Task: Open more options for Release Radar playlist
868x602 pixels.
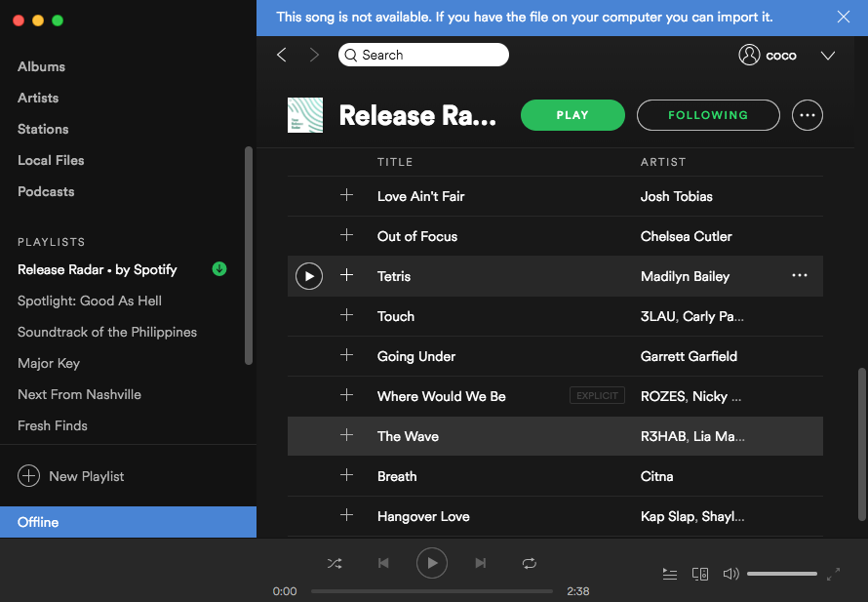Action: pyautogui.click(x=808, y=115)
